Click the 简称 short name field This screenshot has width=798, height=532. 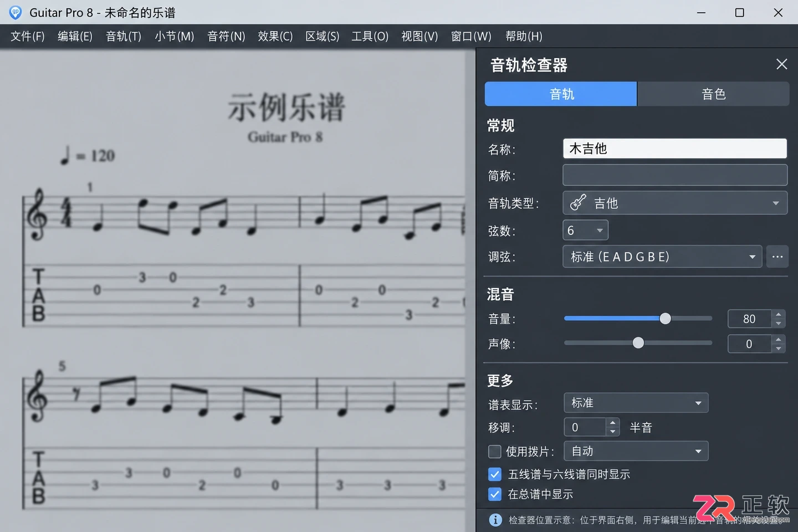pos(675,175)
